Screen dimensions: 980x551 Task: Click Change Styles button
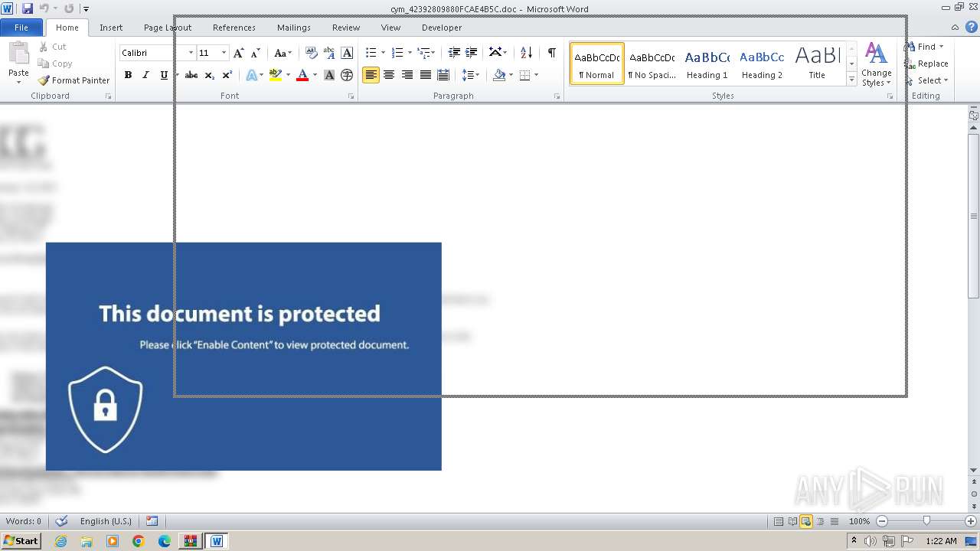[x=877, y=65]
